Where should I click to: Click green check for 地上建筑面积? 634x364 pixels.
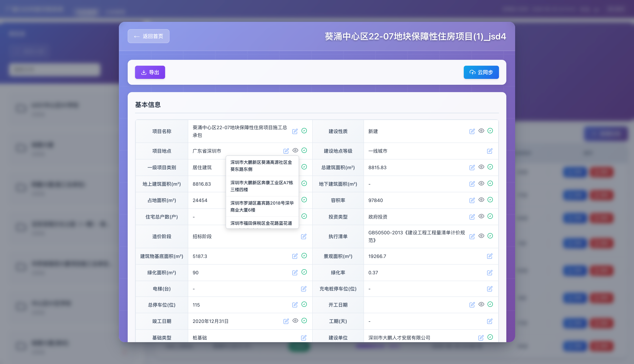tap(304, 183)
